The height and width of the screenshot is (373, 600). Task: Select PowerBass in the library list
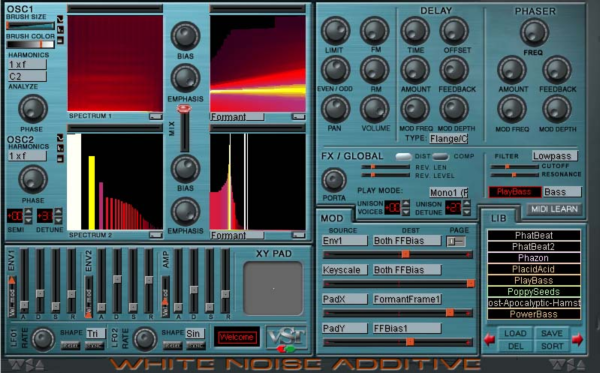pos(534,314)
